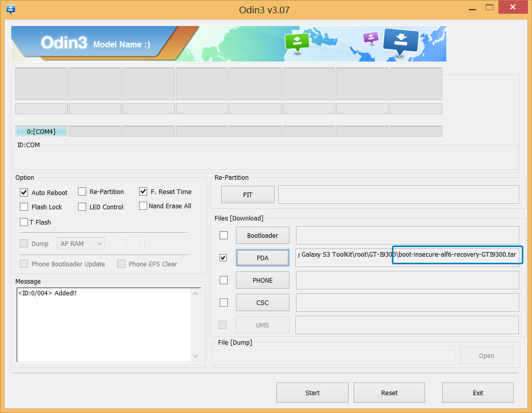Click the Bootloader button
The height and width of the screenshot is (413, 532).
coord(262,235)
